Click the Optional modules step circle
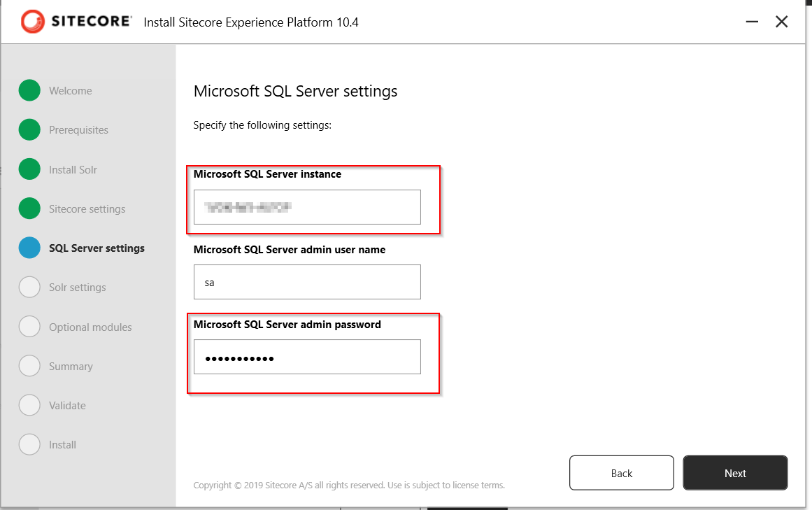 29,326
